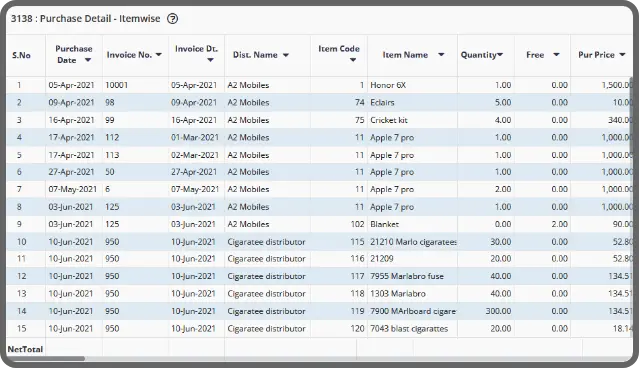Click the help question mark icon
This screenshot has height=368, width=639.
[172, 19]
